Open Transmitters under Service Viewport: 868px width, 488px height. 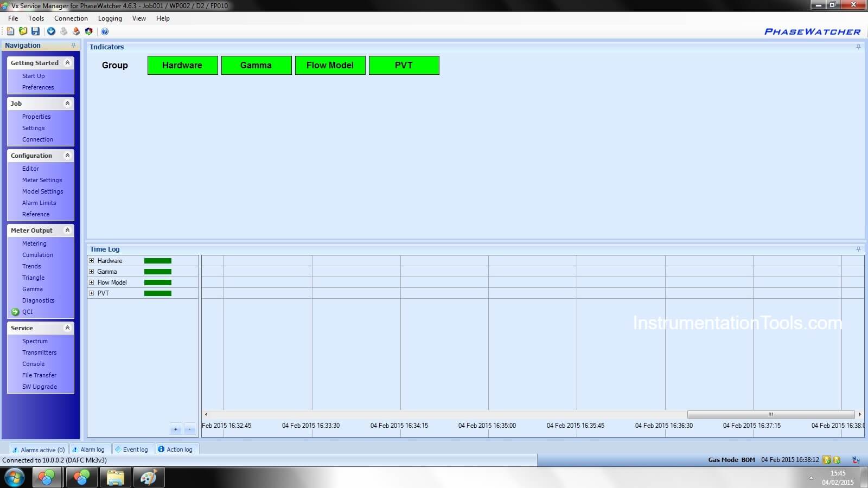coord(39,352)
